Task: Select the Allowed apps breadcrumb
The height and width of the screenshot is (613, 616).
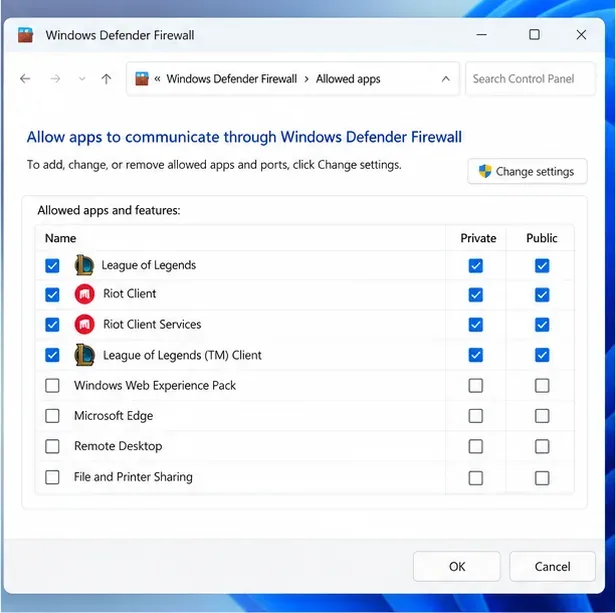Action: pos(348,79)
